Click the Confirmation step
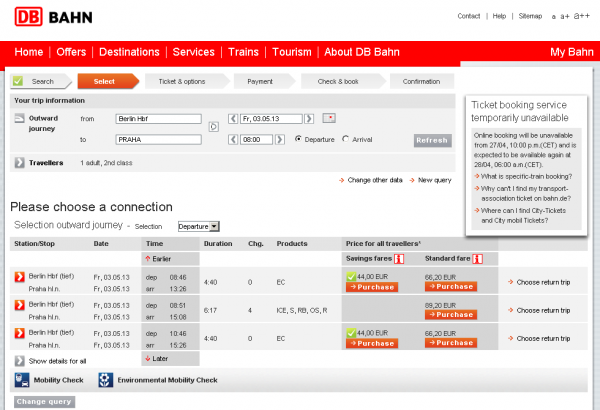600x410 pixels. pos(422,81)
